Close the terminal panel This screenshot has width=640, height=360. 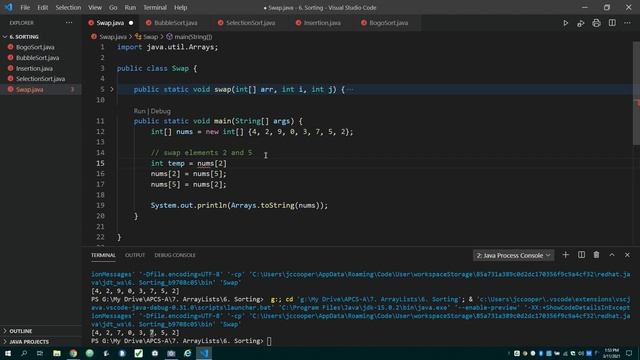tap(627, 255)
